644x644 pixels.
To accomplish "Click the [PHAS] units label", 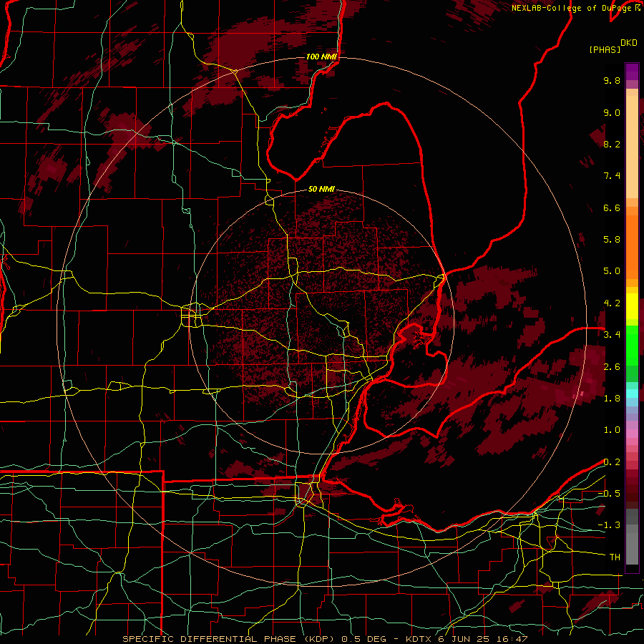I will [x=605, y=49].
